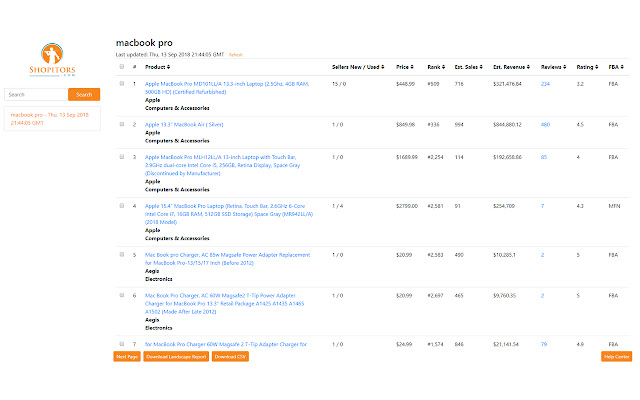Click the Refresh link next to last updated

(x=236, y=55)
